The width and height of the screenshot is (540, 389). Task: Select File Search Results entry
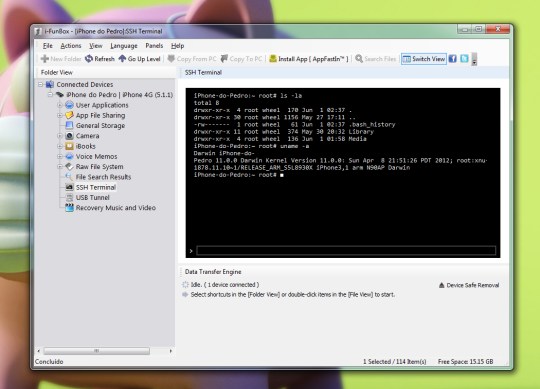point(103,177)
